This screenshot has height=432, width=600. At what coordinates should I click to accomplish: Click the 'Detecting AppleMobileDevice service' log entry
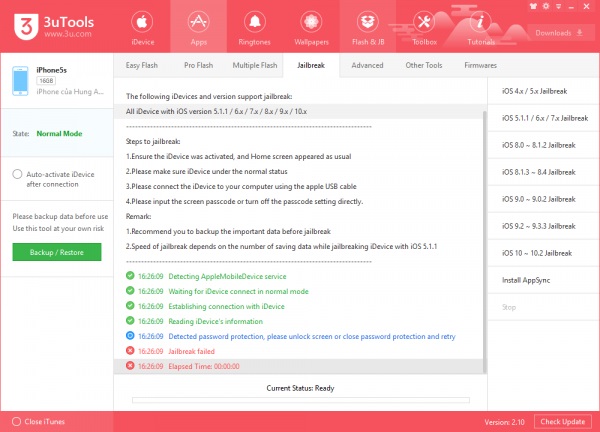pos(227,276)
